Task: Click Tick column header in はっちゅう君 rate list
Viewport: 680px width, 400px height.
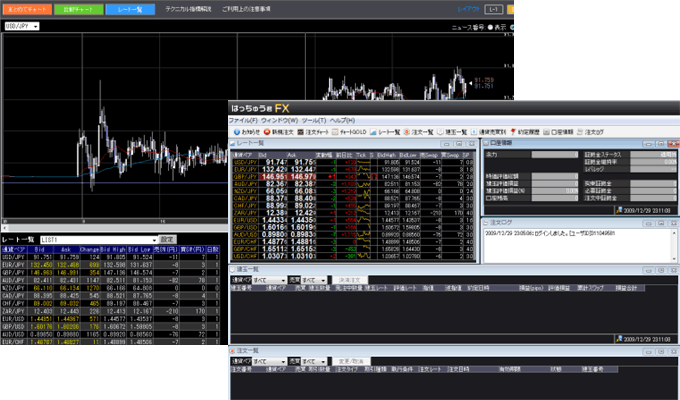Action: (x=361, y=155)
